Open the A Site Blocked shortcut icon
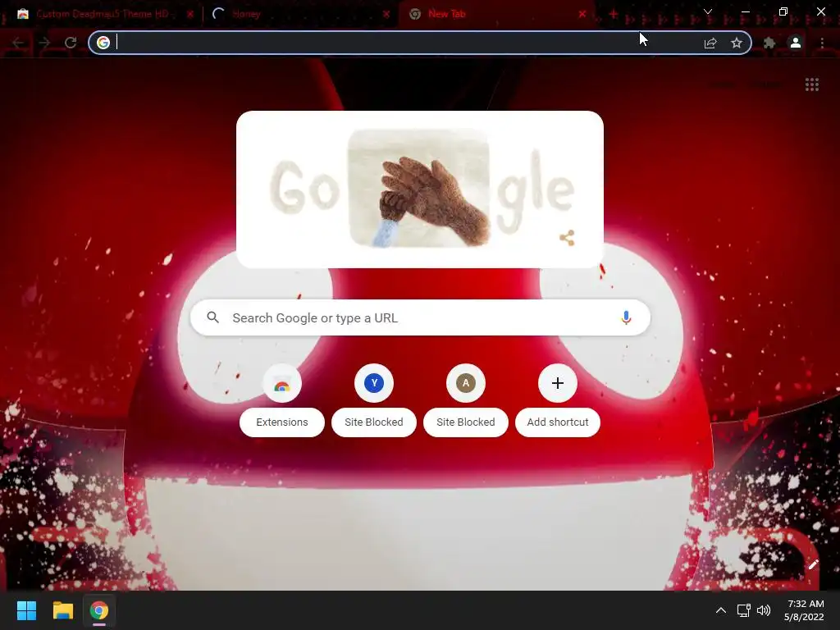The height and width of the screenshot is (630, 840). coord(466,384)
